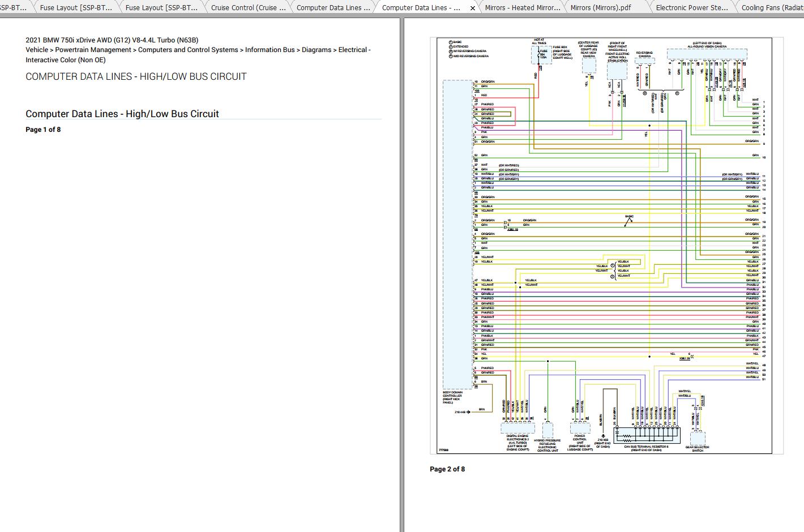Close the active Computer Data Lines tab
This screenshot has height=532, width=804.
coord(473,8)
